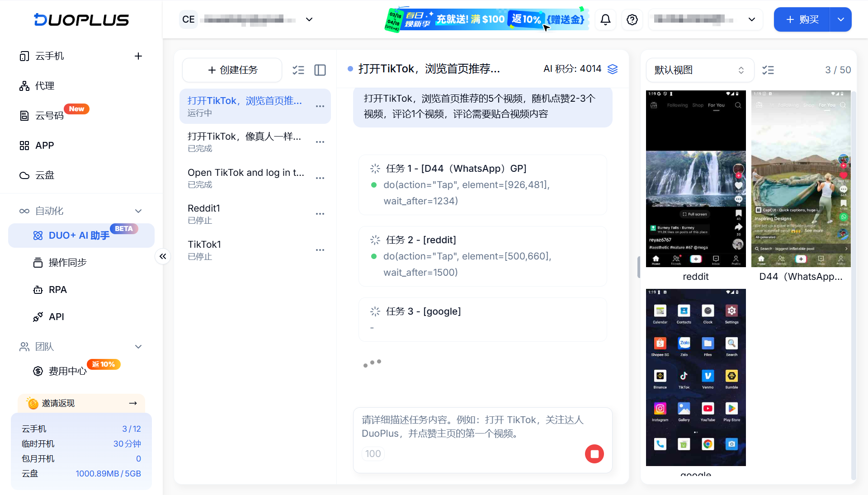Click the notification bell icon
Viewport: 868px width, 495px height.
(x=605, y=19)
